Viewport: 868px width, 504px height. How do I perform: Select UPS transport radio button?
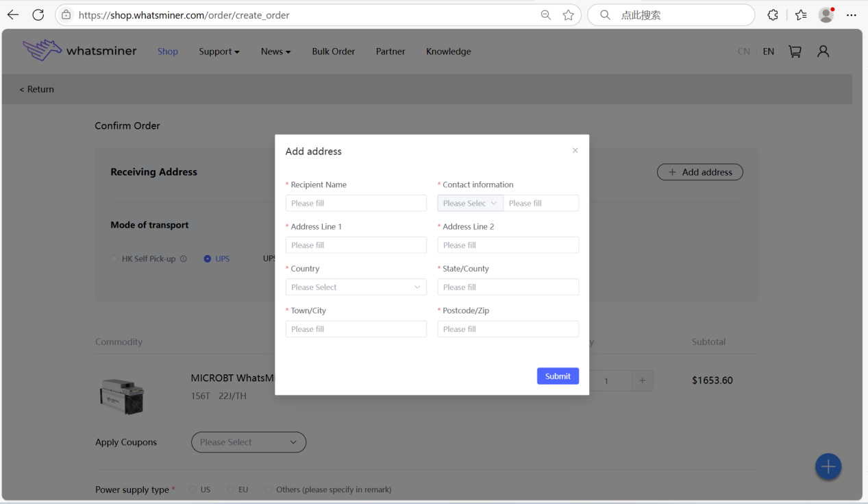[208, 259]
